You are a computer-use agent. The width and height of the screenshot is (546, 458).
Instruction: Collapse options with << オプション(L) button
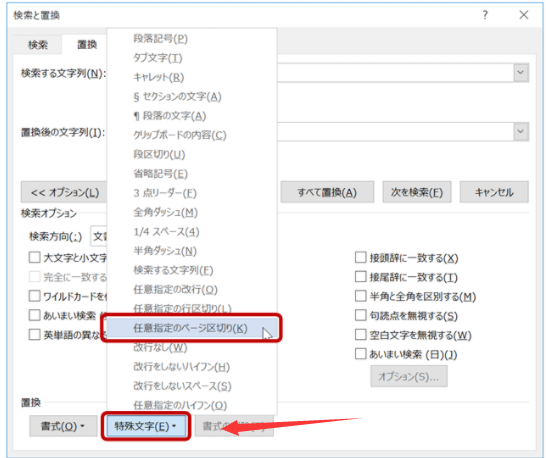[x=64, y=192]
